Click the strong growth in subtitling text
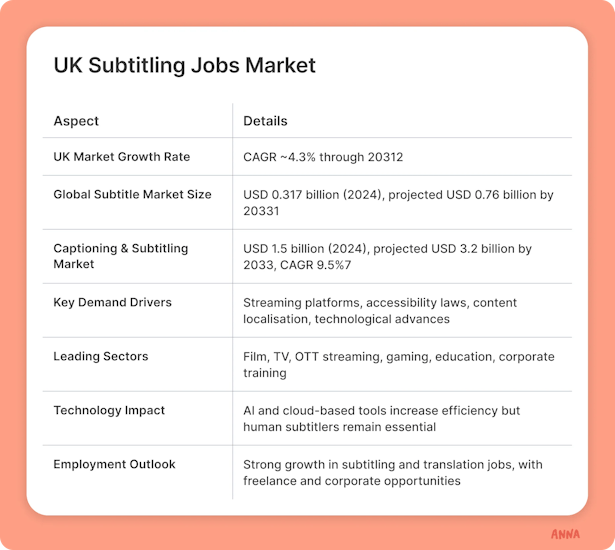Screen dimensions: 615x550 (393, 472)
